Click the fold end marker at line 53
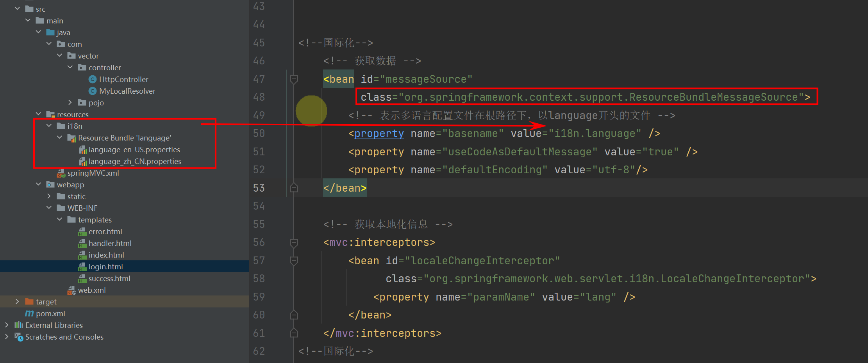 click(294, 188)
